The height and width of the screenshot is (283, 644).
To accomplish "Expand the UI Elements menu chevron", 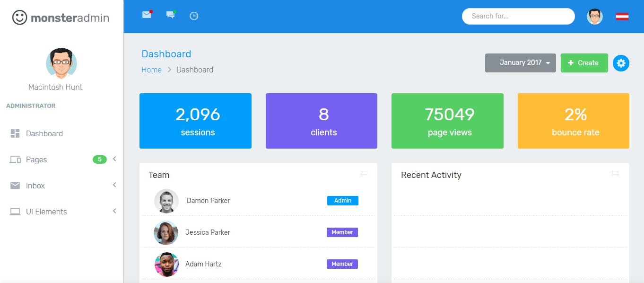I will point(114,211).
